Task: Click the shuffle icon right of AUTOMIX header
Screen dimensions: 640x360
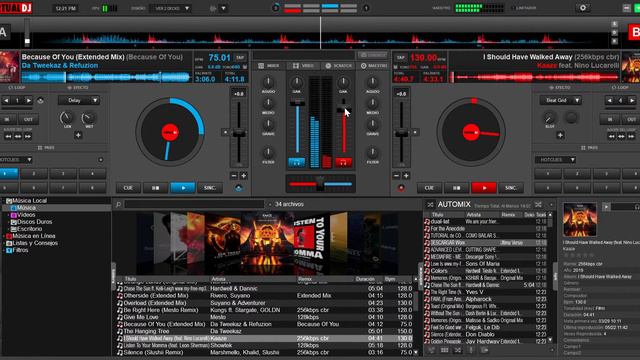Action: pos(538,204)
